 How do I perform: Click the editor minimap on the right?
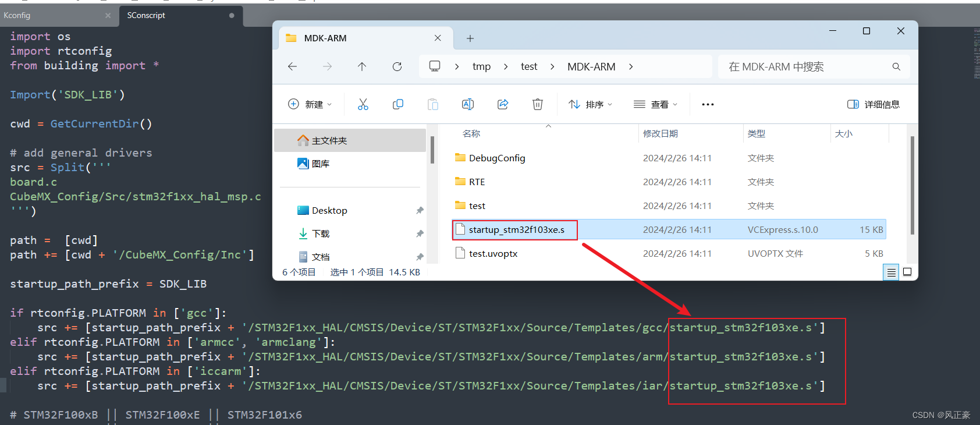(x=976, y=54)
